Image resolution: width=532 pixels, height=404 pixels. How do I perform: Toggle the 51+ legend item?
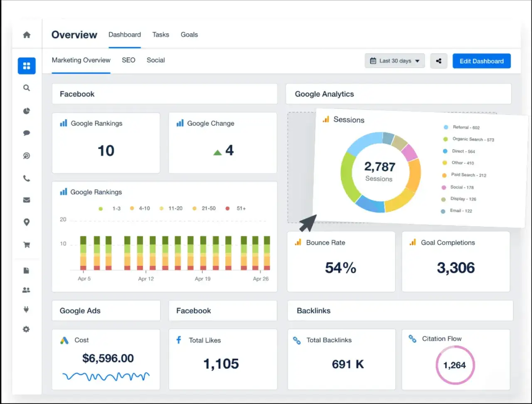tap(236, 208)
